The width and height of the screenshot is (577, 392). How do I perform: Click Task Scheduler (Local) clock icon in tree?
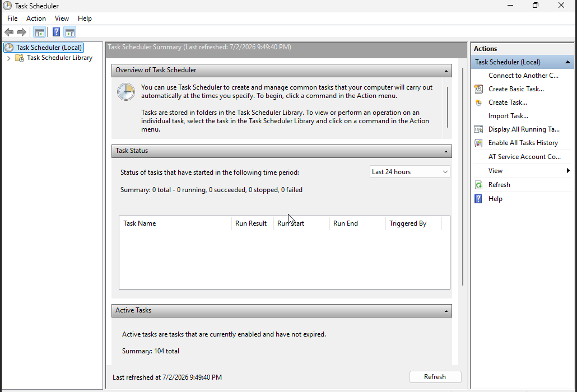pyautogui.click(x=9, y=48)
